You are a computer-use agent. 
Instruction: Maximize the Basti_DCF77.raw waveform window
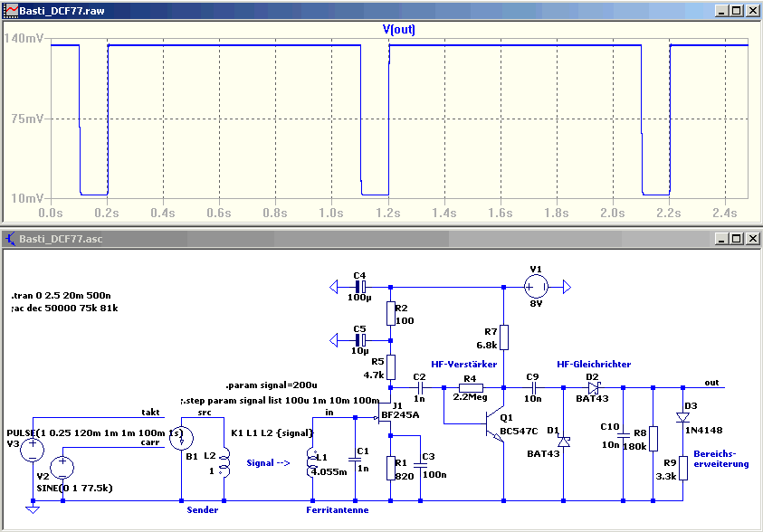pos(737,11)
